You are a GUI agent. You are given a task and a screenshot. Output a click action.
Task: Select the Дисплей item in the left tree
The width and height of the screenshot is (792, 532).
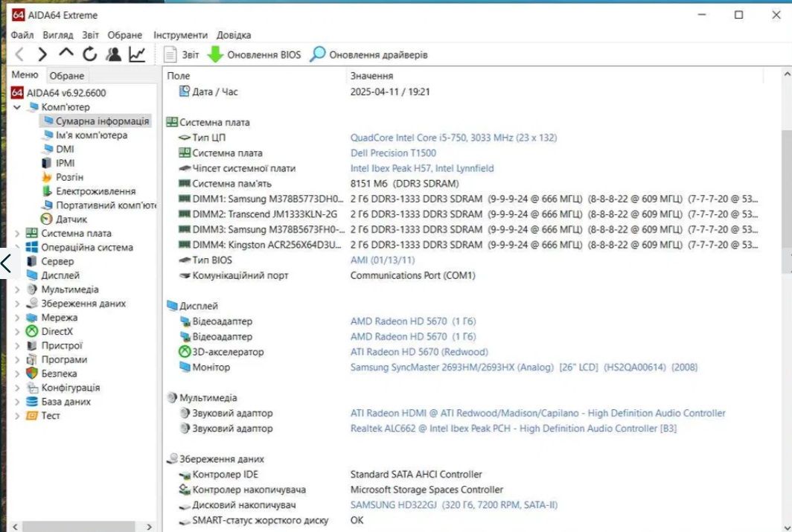click(x=53, y=275)
